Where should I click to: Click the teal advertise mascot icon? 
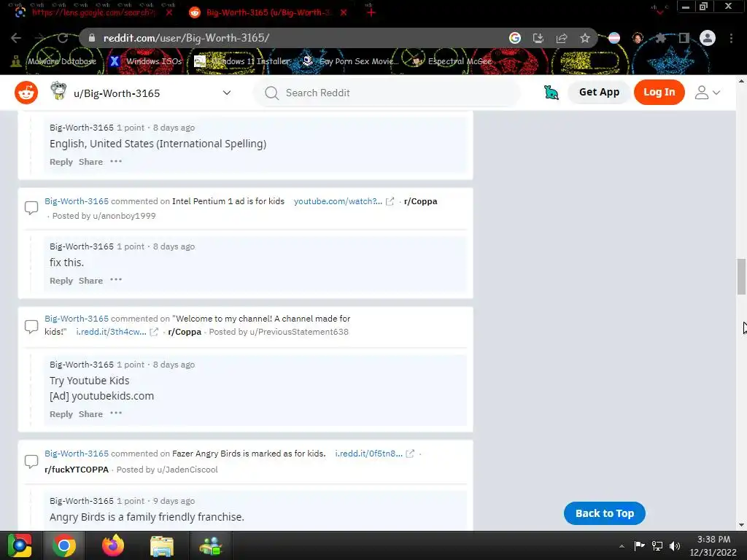pos(551,93)
